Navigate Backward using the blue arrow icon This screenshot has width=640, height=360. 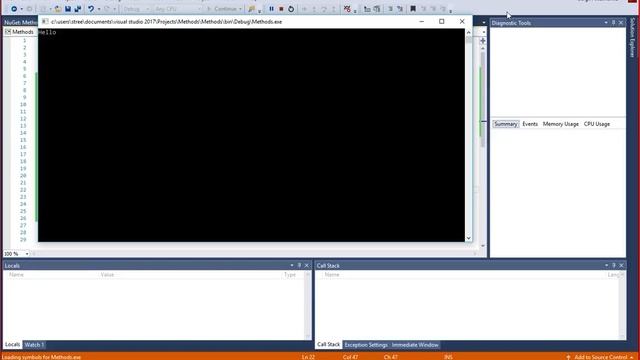click(x=14, y=9)
